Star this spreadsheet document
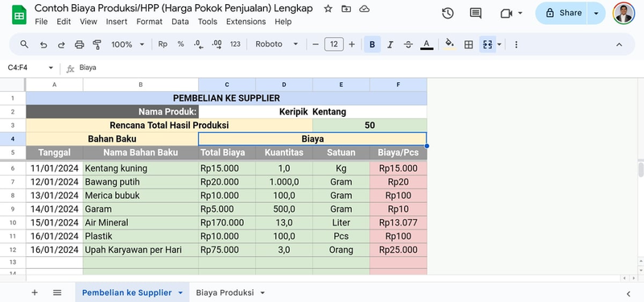This screenshot has height=302, width=644. point(328,9)
